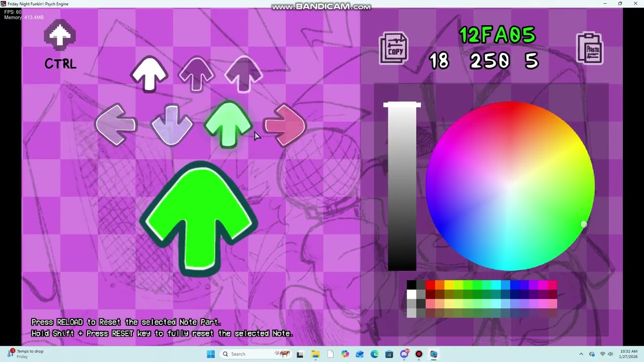
Task: Pick the dark red second-row swatch
Action: point(430,294)
